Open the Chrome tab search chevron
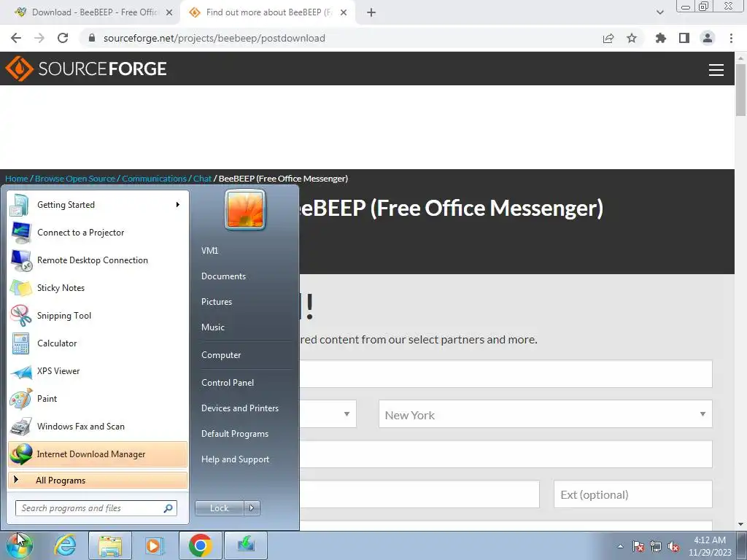The height and width of the screenshot is (560, 747). [659, 12]
